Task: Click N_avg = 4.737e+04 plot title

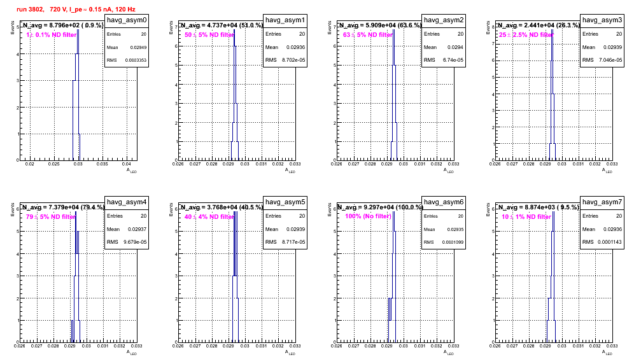Action: point(222,25)
